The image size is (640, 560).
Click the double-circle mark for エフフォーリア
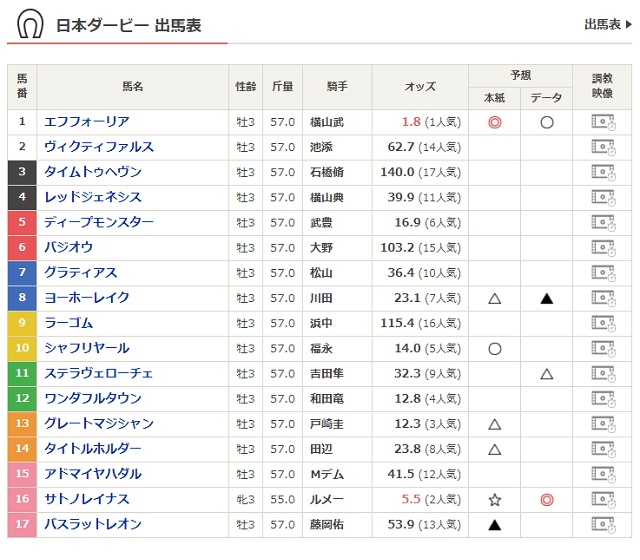494,122
